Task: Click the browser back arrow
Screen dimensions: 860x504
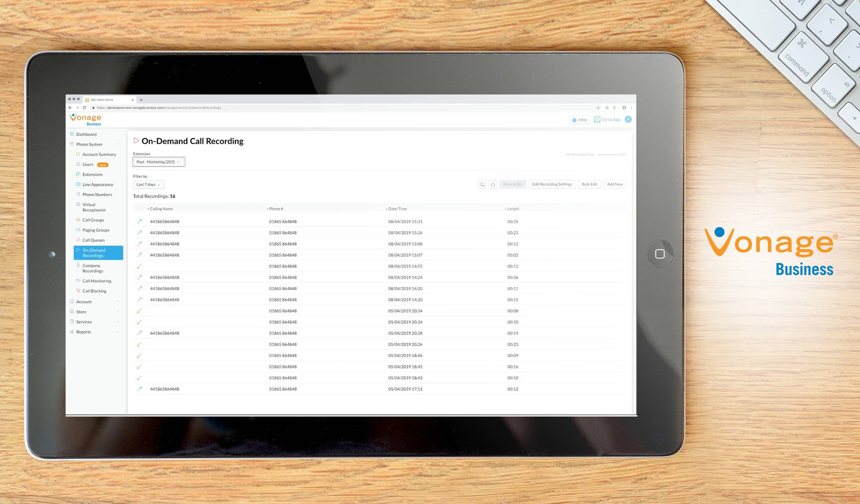Action: pos(70,108)
